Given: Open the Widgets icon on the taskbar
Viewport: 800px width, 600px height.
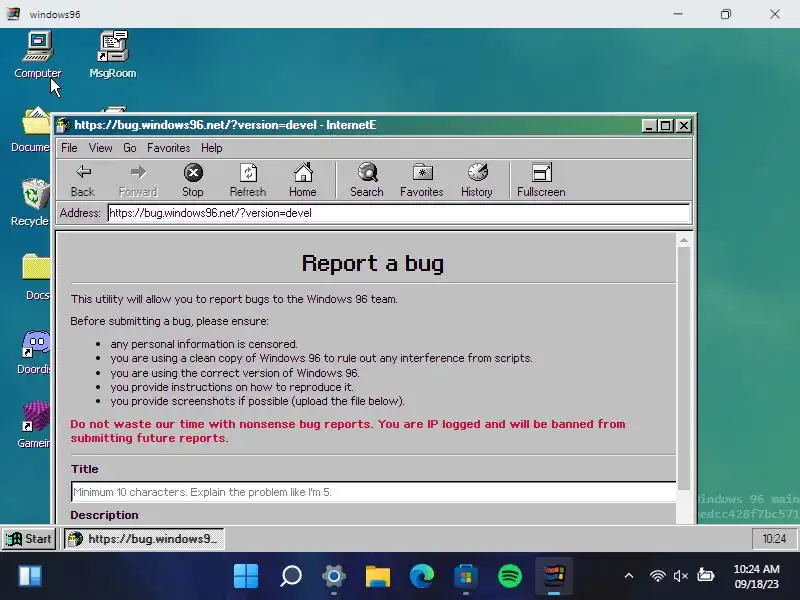Looking at the screenshot, I should coord(30,576).
